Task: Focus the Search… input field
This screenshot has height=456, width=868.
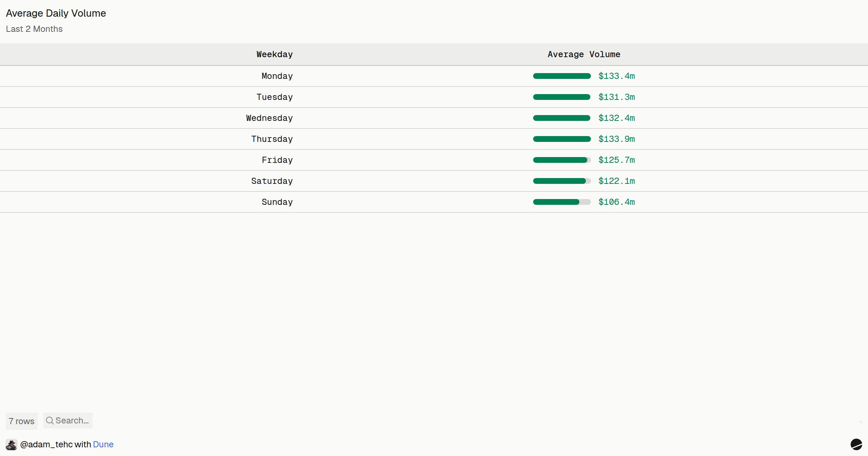Action: [68, 421]
